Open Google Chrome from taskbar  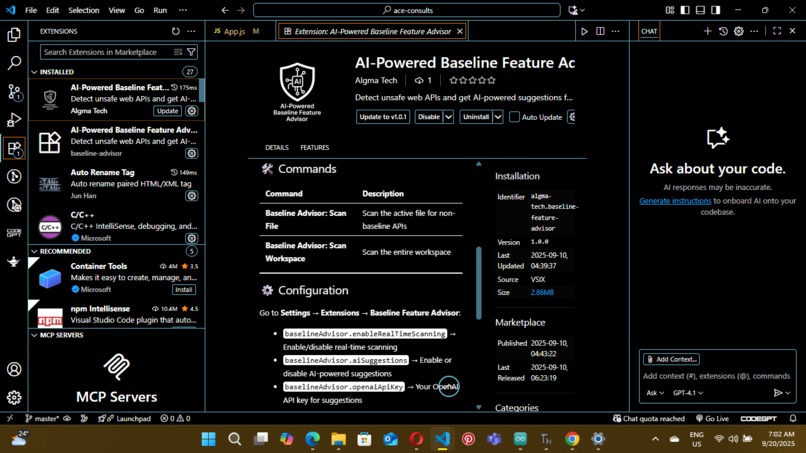[x=572, y=439]
